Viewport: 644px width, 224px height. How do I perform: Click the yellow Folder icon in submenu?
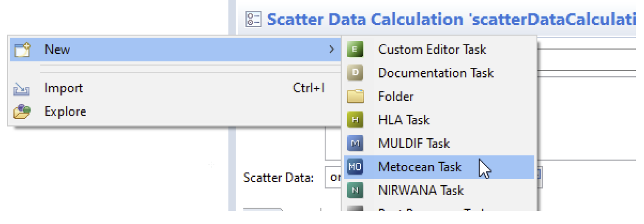[x=355, y=97]
